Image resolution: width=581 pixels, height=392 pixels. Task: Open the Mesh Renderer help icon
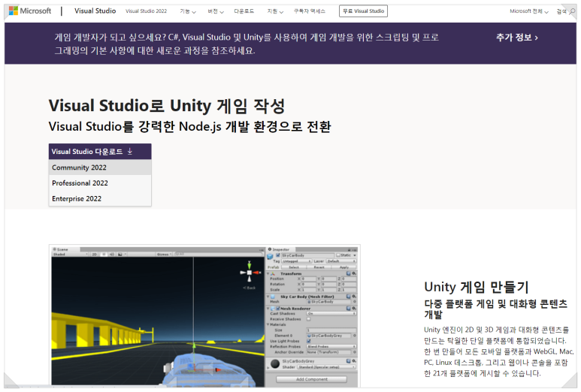[x=349, y=309]
